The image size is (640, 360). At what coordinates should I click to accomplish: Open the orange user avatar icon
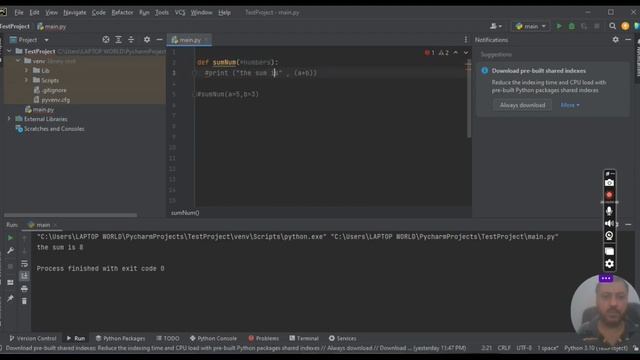coord(625,26)
